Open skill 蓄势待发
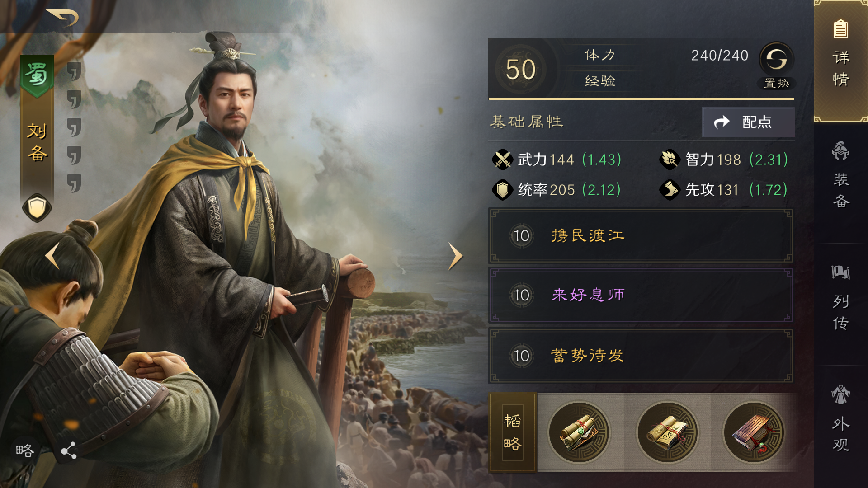Screen dimensions: 868x488 pos(641,356)
